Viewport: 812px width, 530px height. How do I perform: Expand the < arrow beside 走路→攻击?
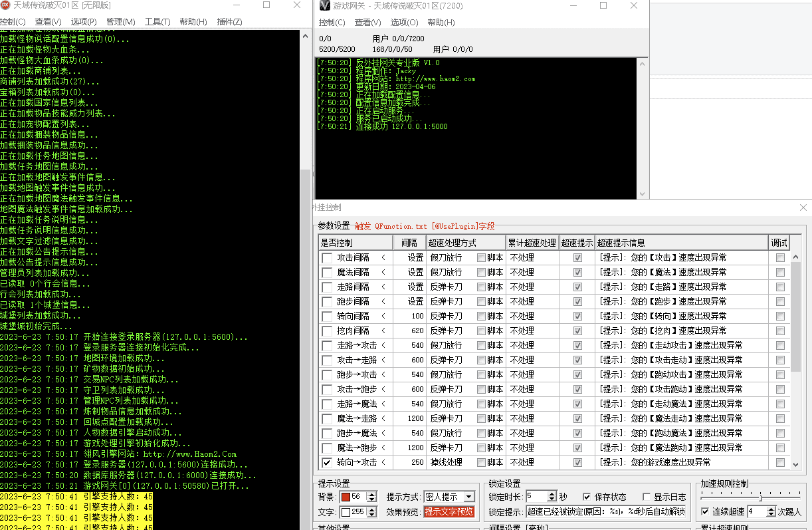(x=383, y=345)
